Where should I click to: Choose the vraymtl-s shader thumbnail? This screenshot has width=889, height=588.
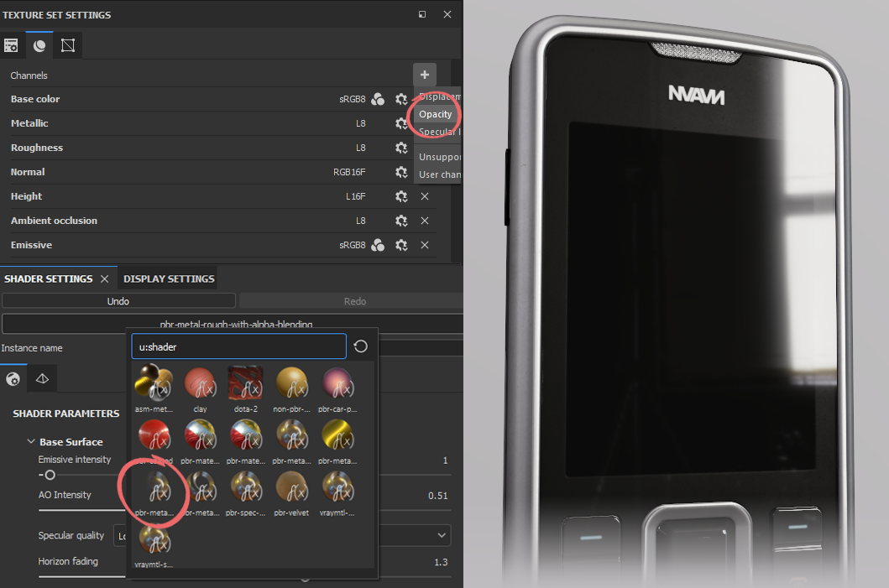pos(154,545)
